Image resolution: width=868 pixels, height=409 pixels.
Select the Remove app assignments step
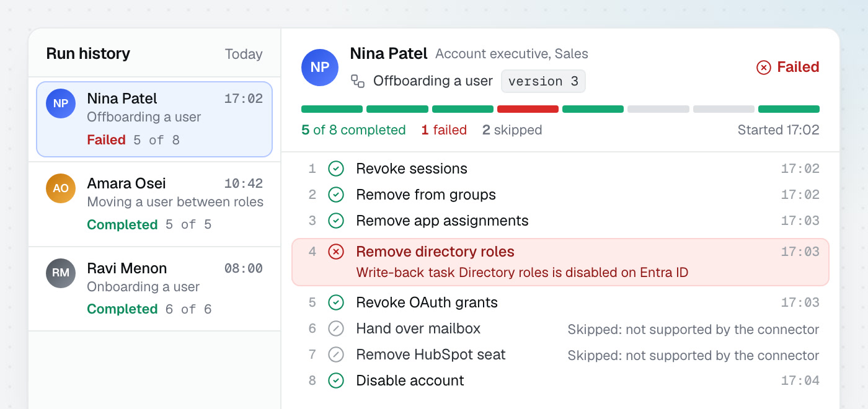(560, 221)
